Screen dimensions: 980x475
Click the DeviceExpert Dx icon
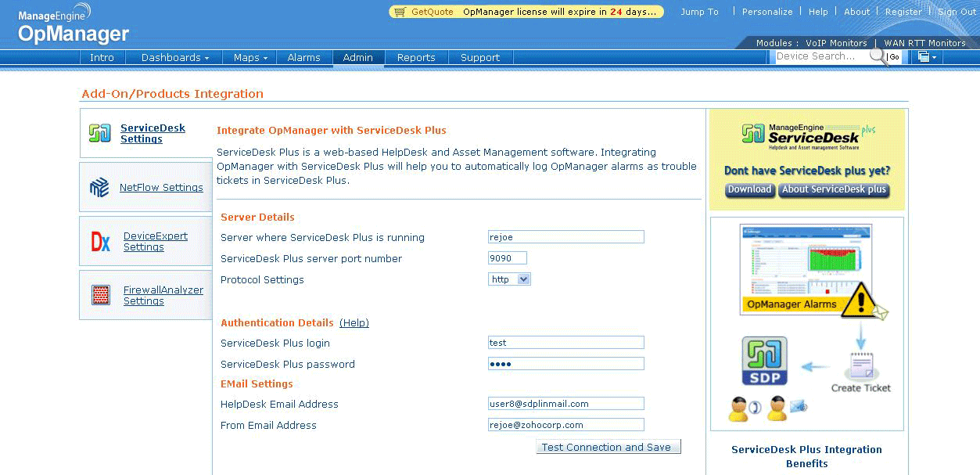(x=101, y=242)
